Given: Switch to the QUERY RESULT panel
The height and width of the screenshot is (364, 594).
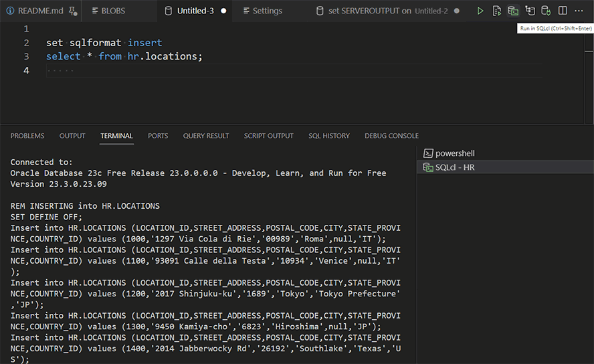Looking at the screenshot, I should (x=206, y=136).
